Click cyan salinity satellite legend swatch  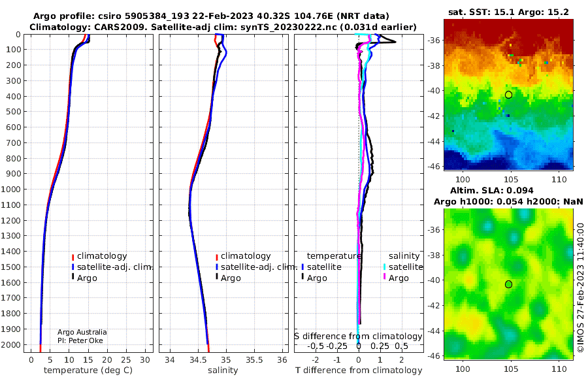(x=385, y=267)
